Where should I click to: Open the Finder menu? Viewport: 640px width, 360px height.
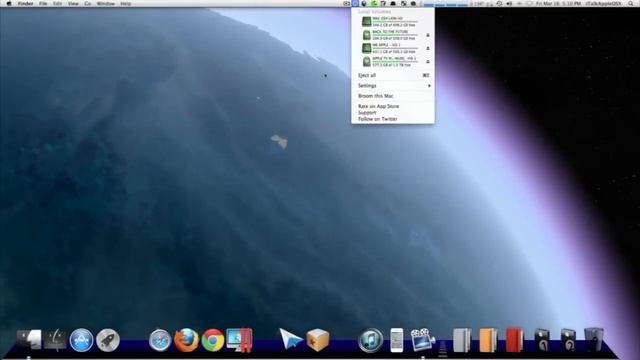[x=25, y=3]
